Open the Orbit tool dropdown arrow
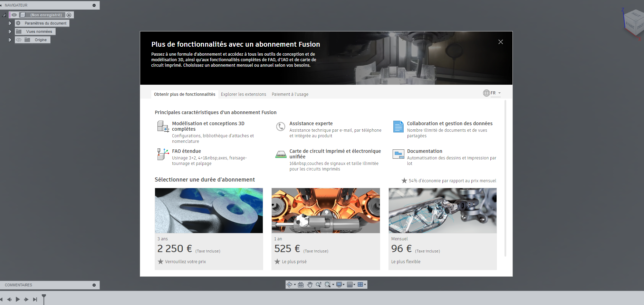 [x=295, y=285]
